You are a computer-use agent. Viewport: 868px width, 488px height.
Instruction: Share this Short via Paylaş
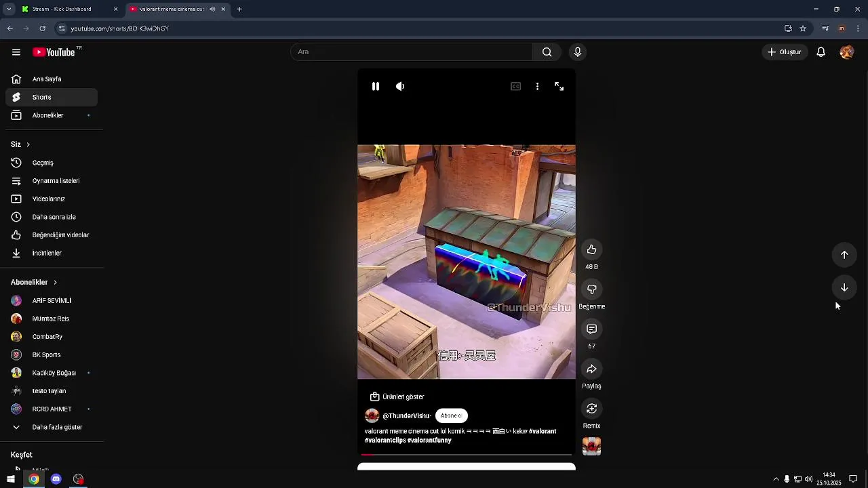tap(591, 369)
